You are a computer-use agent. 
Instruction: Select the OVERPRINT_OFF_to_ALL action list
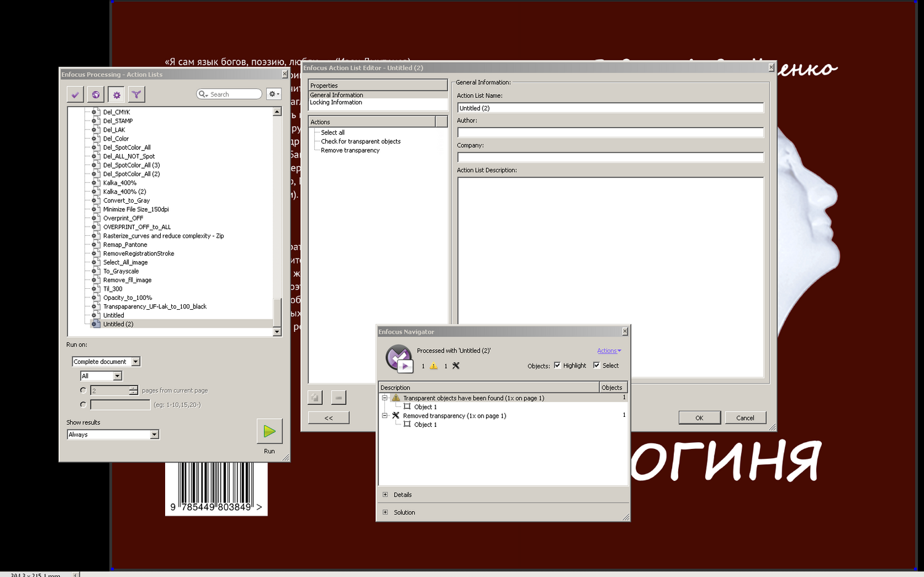pyautogui.click(x=137, y=227)
